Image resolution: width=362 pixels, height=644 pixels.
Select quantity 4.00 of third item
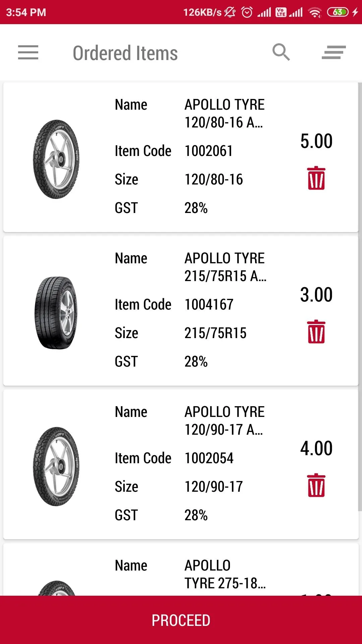(x=316, y=448)
